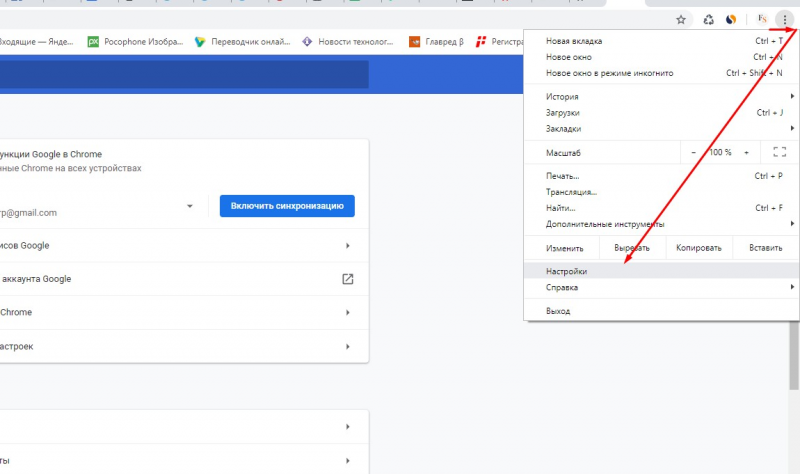Expand the сервисов Google row arrow
Screen dimensions: 800x474
click(x=347, y=245)
